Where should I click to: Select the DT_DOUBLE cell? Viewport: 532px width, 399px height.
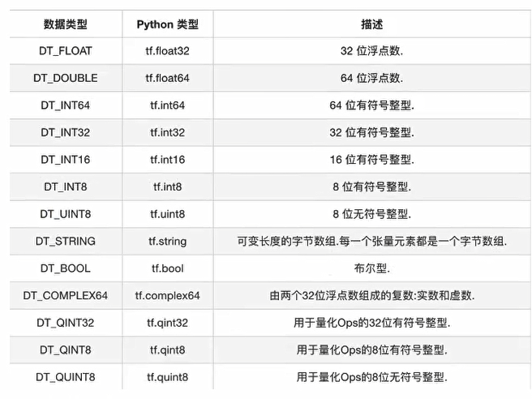point(66,78)
